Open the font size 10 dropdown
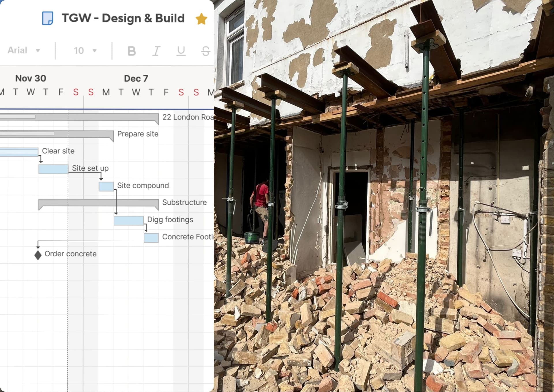The height and width of the screenshot is (392, 554). pos(85,51)
